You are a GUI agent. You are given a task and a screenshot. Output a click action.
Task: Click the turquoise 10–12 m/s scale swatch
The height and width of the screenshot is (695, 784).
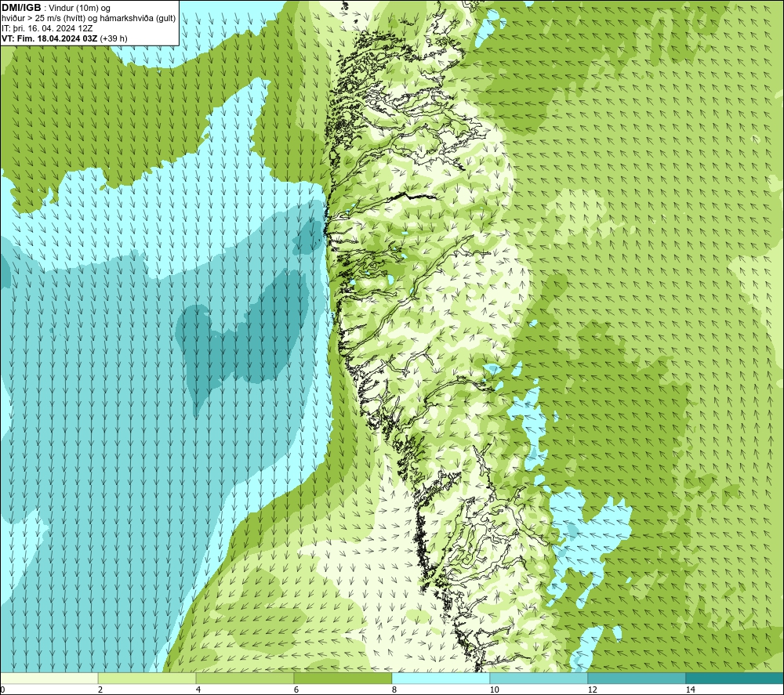[539, 678]
